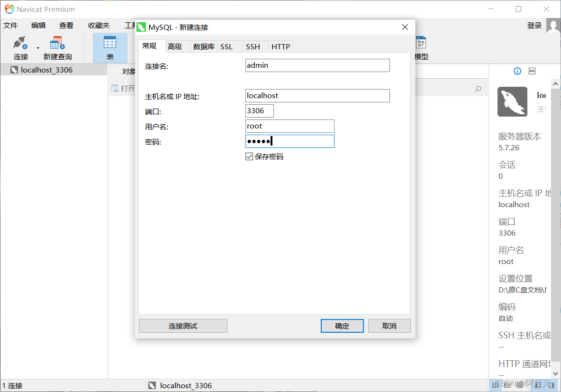
Task: Open the Connection dropdown arrow
Action: point(38,48)
